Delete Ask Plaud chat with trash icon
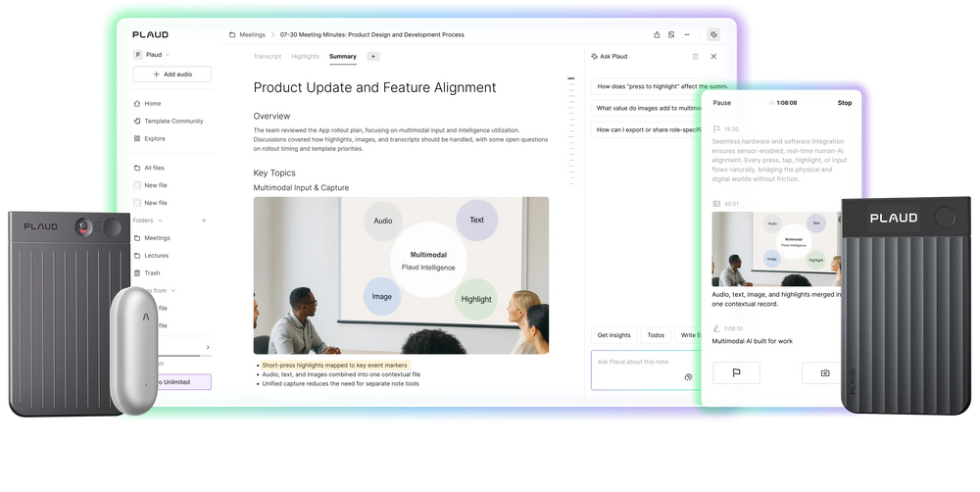This screenshot has width=980, height=492. [x=695, y=57]
